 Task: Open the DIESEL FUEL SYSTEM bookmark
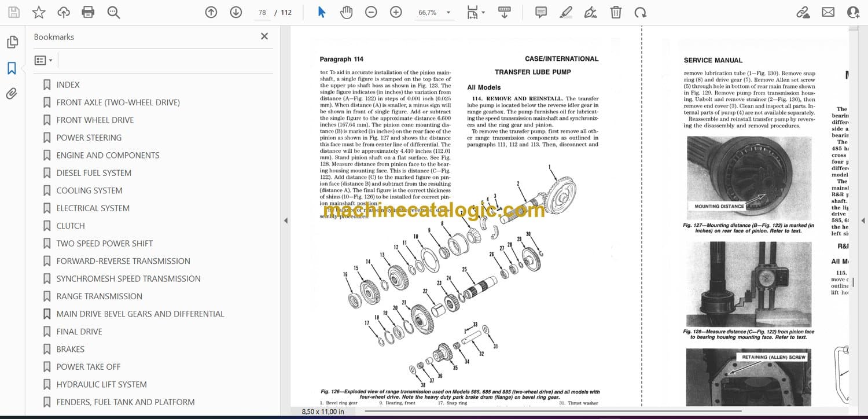coord(94,173)
